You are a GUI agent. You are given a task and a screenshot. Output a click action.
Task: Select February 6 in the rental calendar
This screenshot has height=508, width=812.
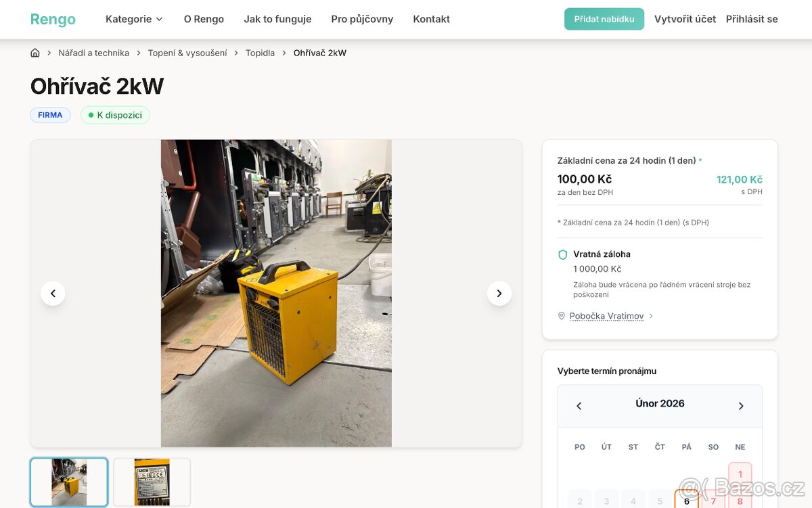pyautogui.click(x=686, y=502)
